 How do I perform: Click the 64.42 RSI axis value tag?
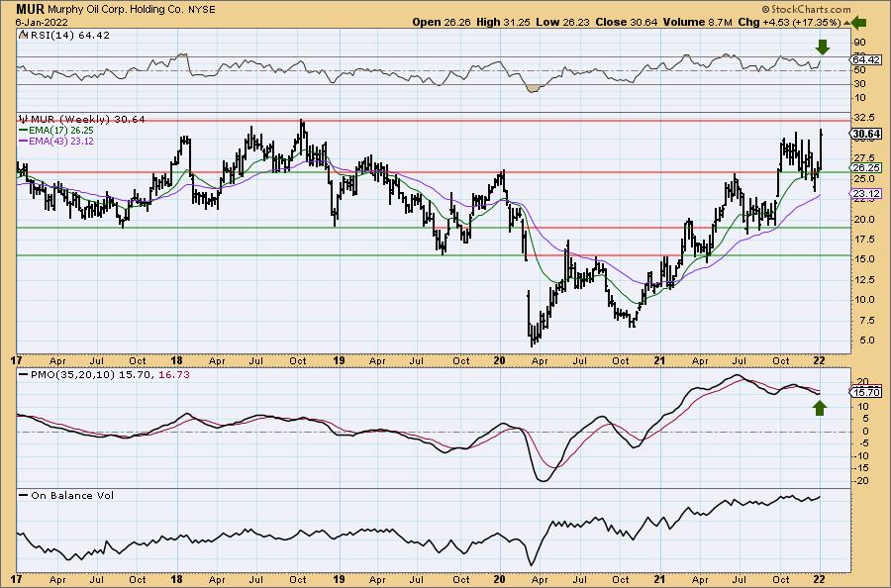click(x=866, y=59)
